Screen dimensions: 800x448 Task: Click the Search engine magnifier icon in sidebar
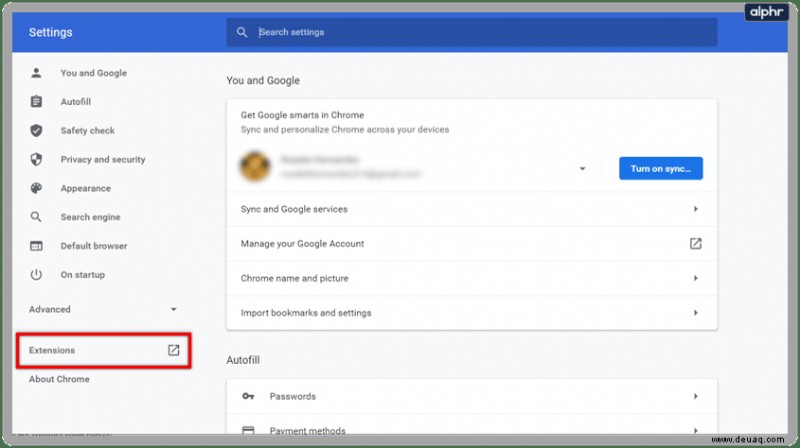coord(36,217)
